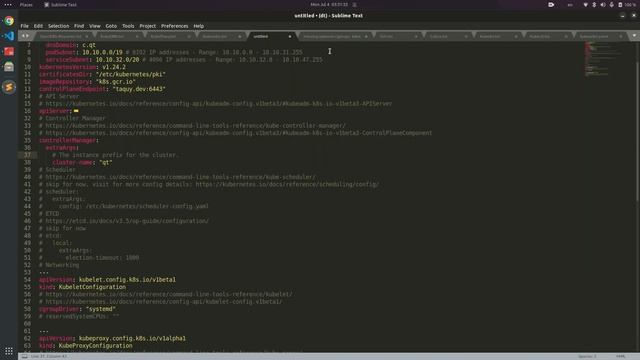Launch Visual Studio Code from the dock
Image resolution: width=640 pixels, height=360 pixels.
[9, 36]
